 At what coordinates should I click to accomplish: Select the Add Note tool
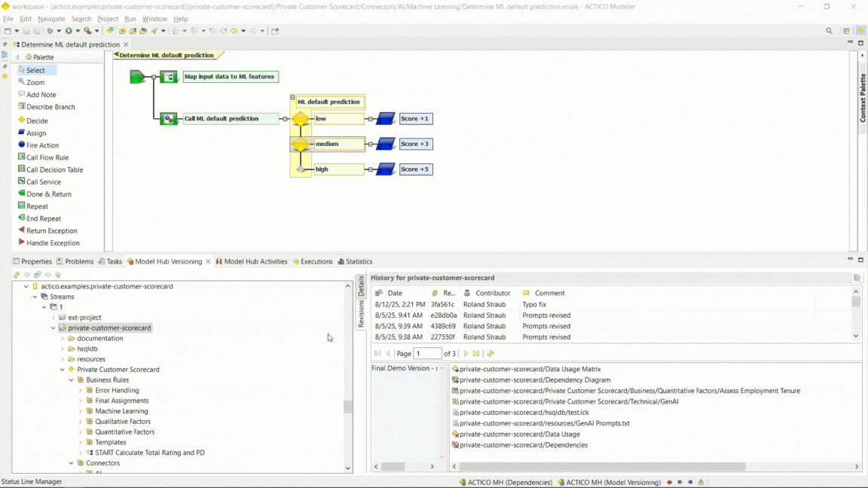click(x=37, y=94)
